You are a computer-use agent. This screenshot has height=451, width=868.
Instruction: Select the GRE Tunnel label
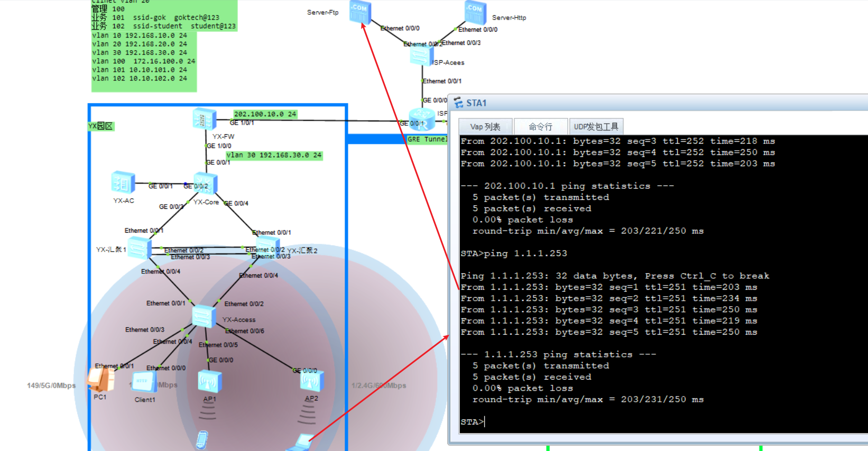pos(427,140)
